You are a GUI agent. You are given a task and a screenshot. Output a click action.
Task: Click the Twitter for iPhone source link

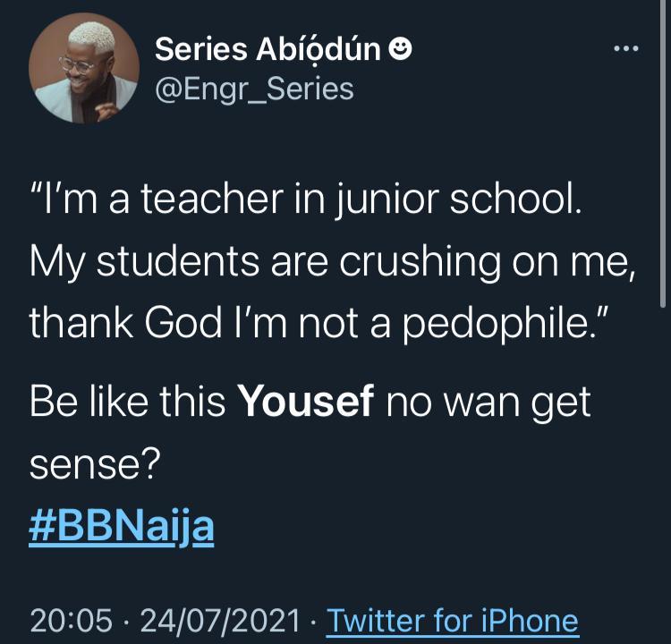(x=452, y=620)
